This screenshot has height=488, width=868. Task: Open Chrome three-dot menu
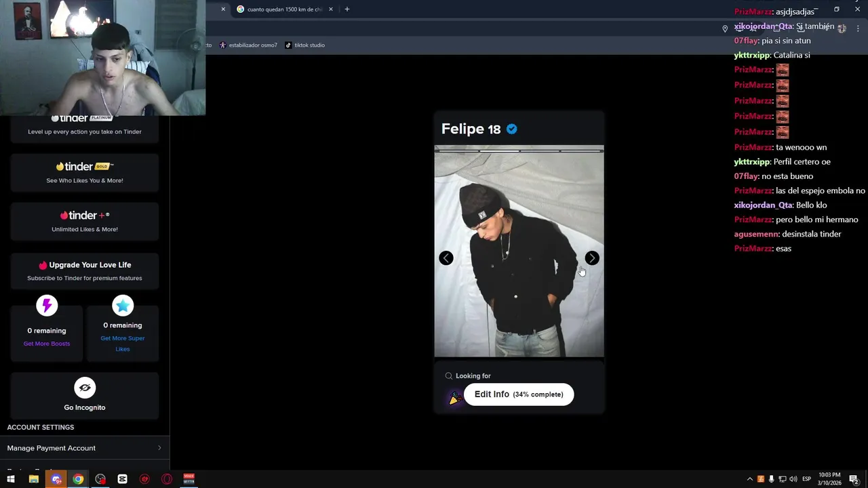coord(859,28)
